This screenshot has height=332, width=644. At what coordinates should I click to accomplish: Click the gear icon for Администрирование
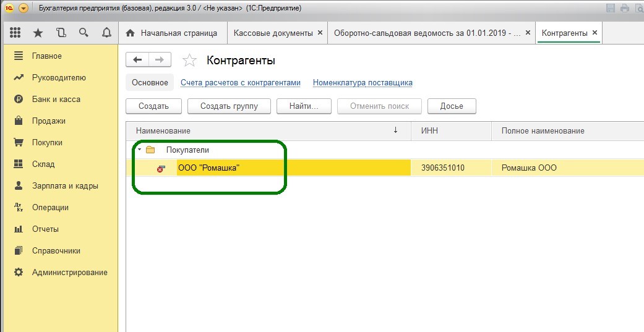(x=19, y=272)
